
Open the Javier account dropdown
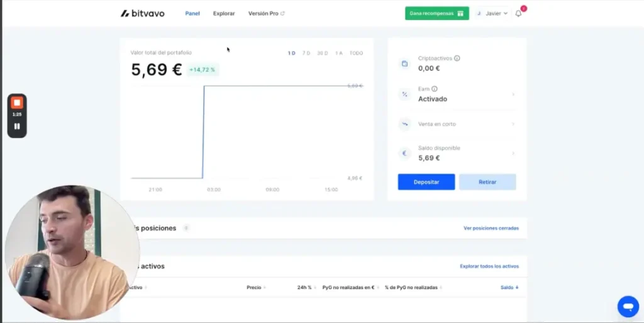point(492,14)
